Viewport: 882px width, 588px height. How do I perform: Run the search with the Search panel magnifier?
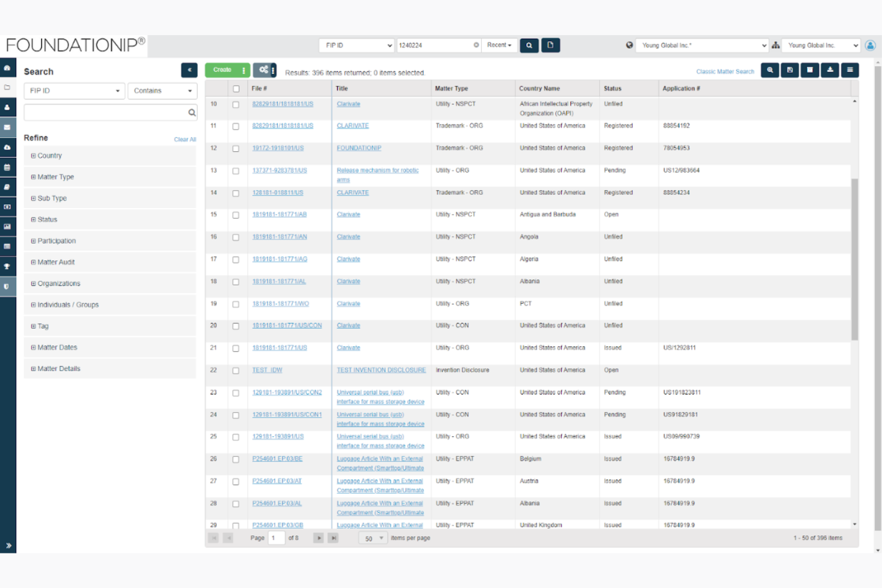click(x=192, y=113)
